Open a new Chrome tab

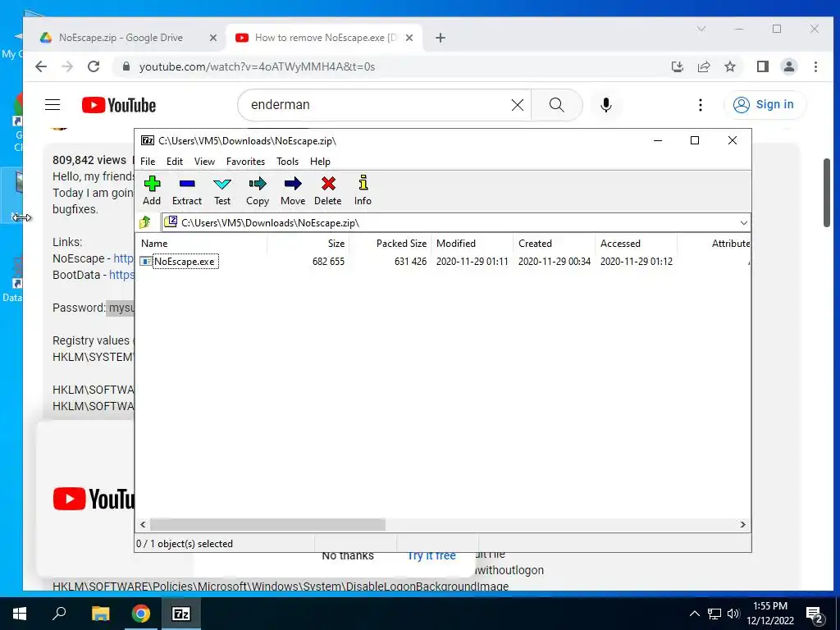click(x=441, y=38)
